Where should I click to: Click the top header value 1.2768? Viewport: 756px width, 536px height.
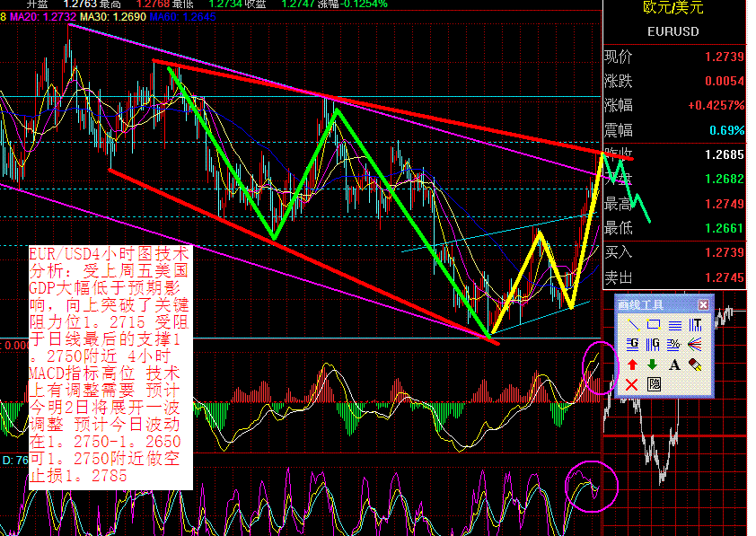click(153, 4)
